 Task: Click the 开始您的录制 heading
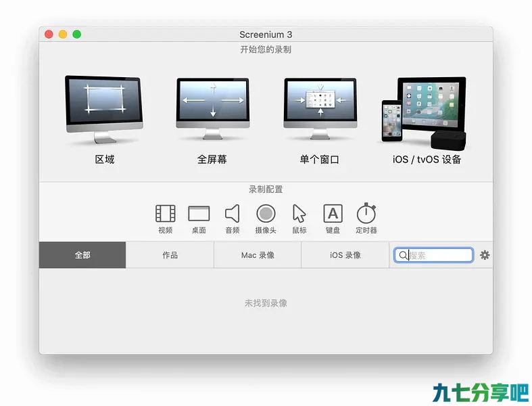(266, 49)
